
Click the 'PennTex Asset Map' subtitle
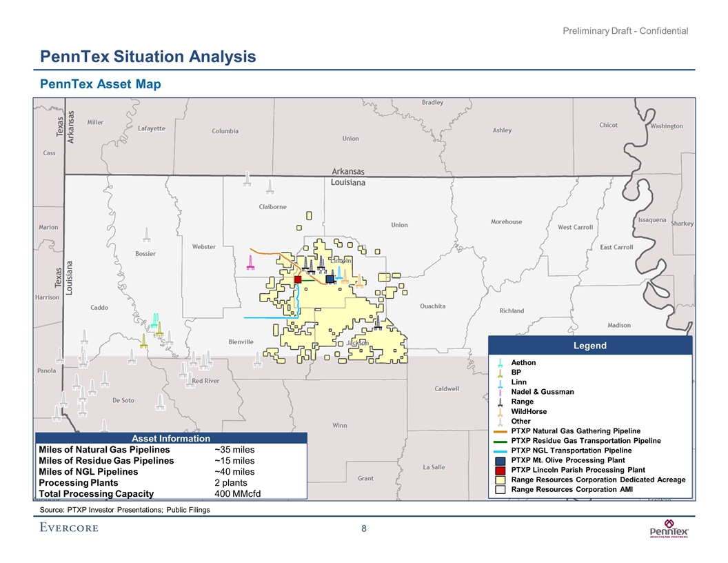(100, 84)
